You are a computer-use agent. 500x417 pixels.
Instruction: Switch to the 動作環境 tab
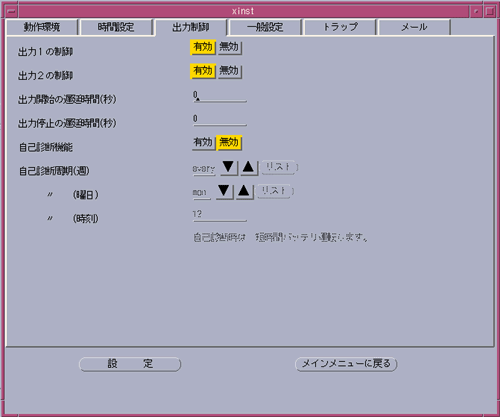pos(42,27)
